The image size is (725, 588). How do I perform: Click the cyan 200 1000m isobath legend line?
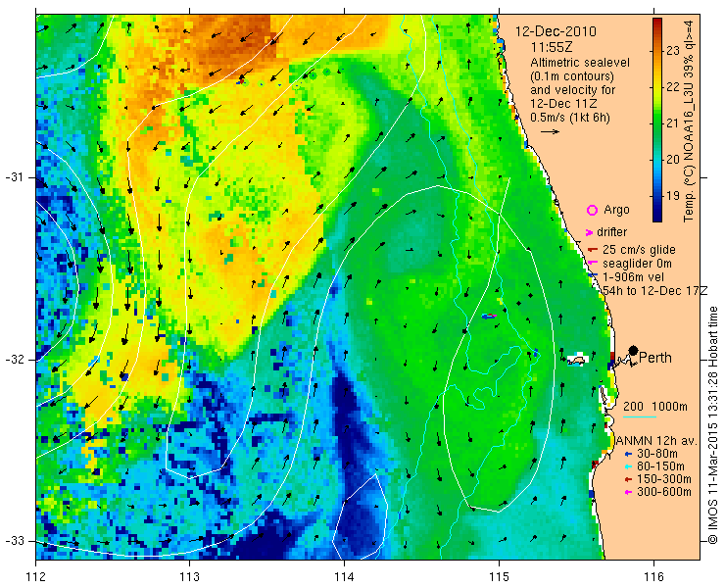[x=640, y=417]
